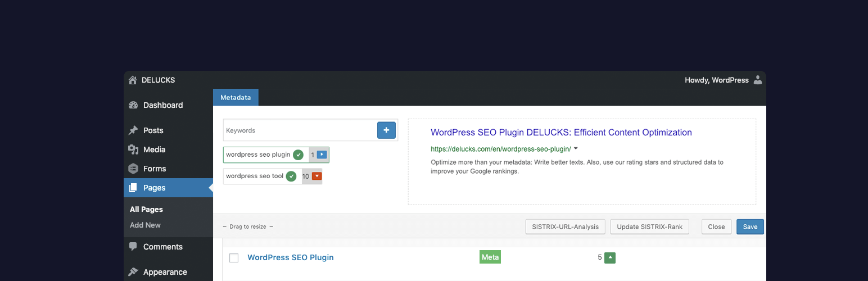This screenshot has width=868, height=281.
Task: Tick the WordPress SEO Plugin row checkbox
Action: [x=234, y=258]
